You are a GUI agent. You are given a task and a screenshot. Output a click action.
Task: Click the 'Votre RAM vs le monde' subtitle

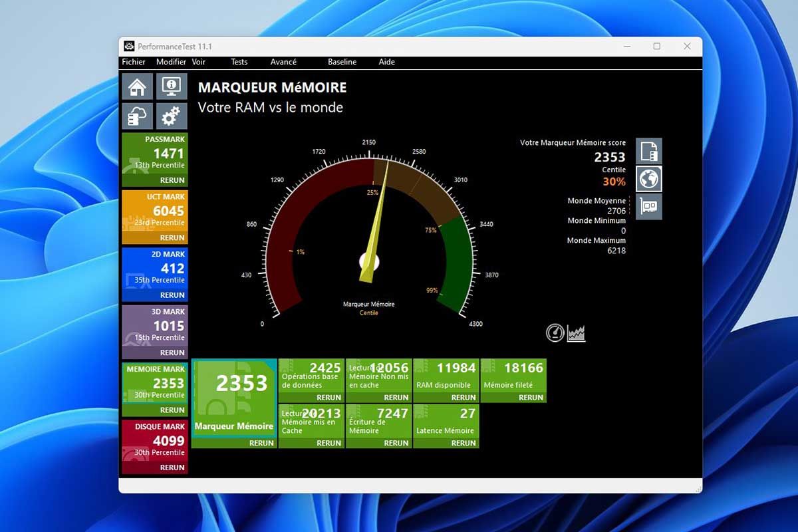tap(271, 107)
